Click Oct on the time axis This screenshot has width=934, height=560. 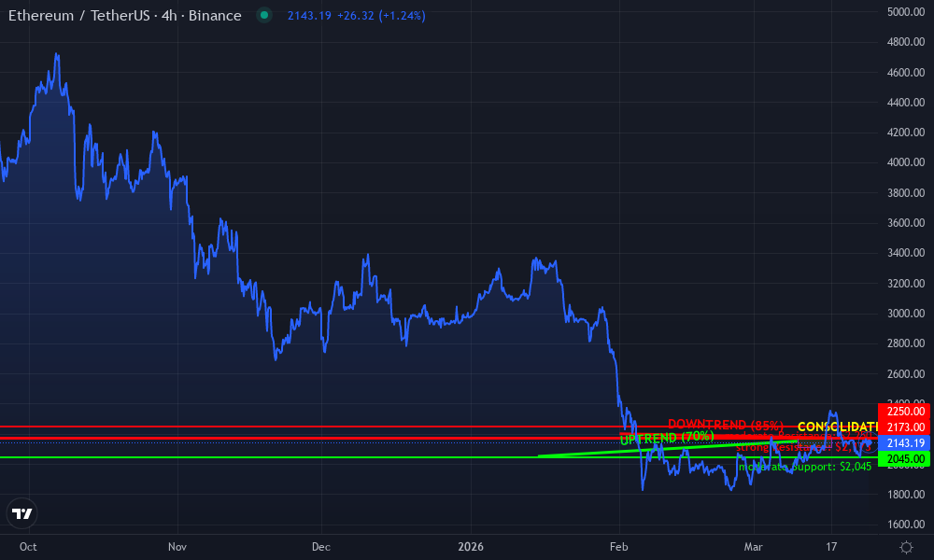click(28, 547)
